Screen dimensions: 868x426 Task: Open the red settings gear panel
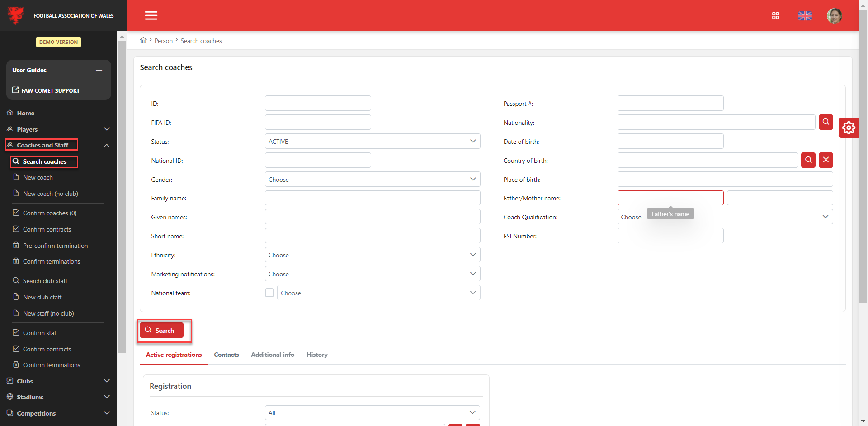848,128
